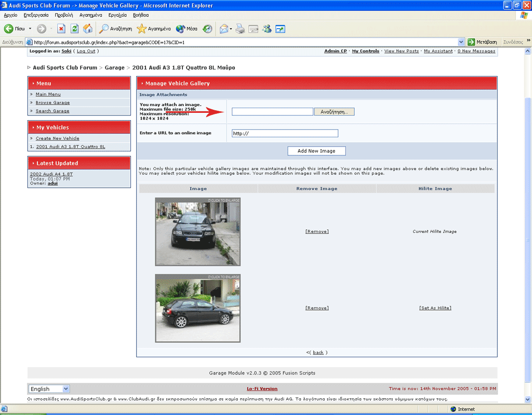This screenshot has height=415, width=532.
Task: Open the Προβολή menu
Action: coord(64,16)
